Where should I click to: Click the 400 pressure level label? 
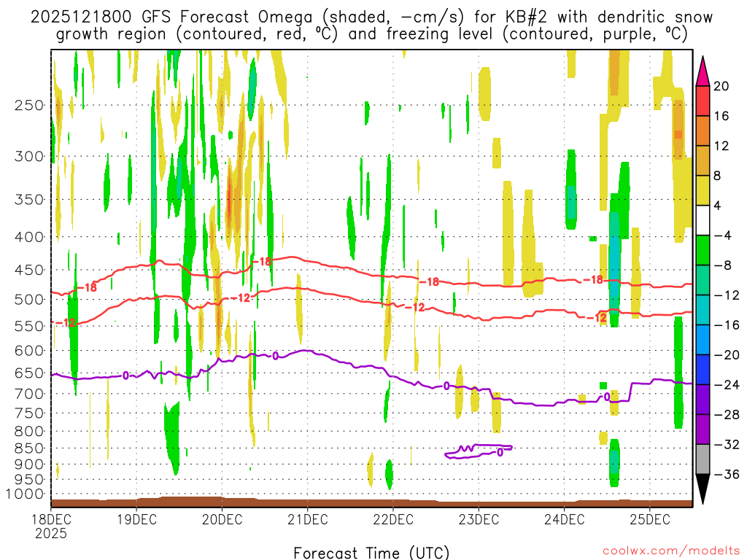(29, 237)
